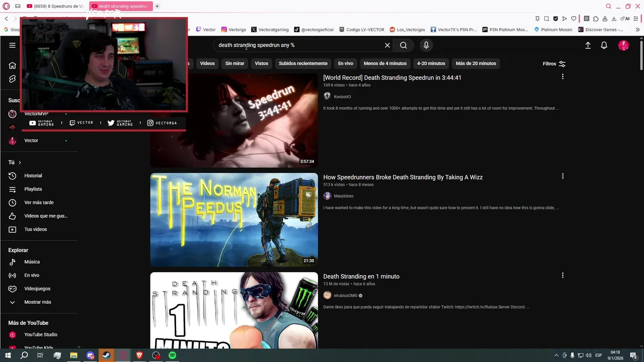The image size is (644, 362).
Task: Select the Sin mirar filter chip
Action: [234, 63]
